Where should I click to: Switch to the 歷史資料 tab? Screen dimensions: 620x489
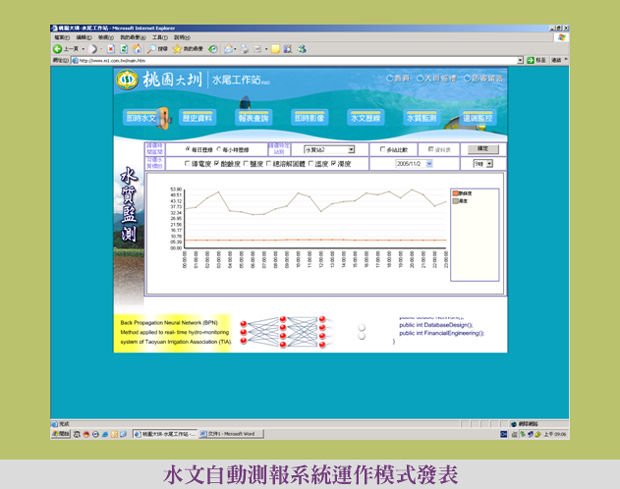tap(199, 118)
